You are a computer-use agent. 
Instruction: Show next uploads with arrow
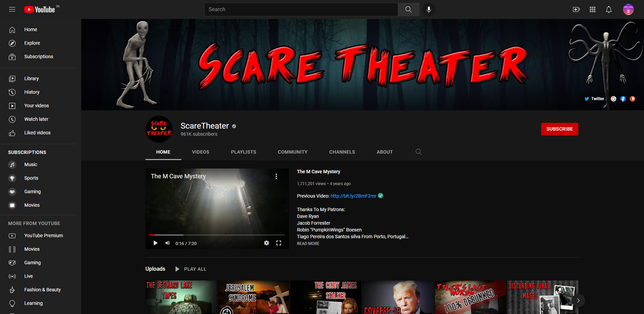tap(578, 300)
